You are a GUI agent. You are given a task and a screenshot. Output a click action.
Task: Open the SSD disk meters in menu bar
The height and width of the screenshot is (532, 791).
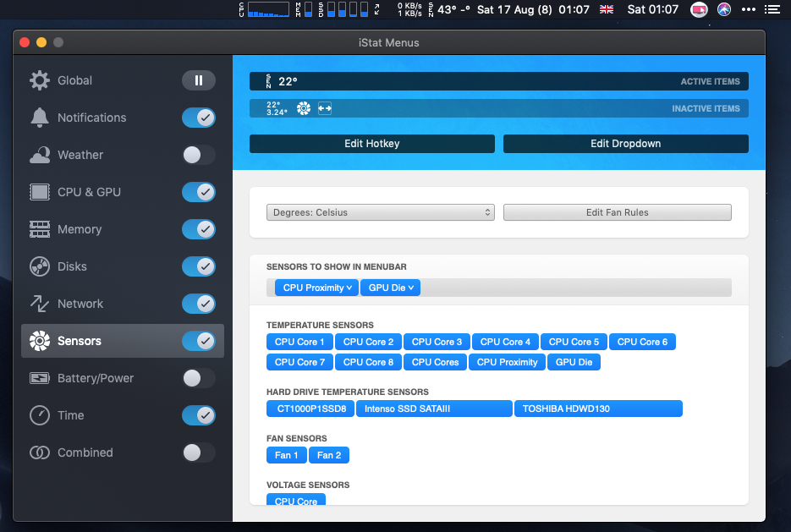pyautogui.click(x=344, y=9)
